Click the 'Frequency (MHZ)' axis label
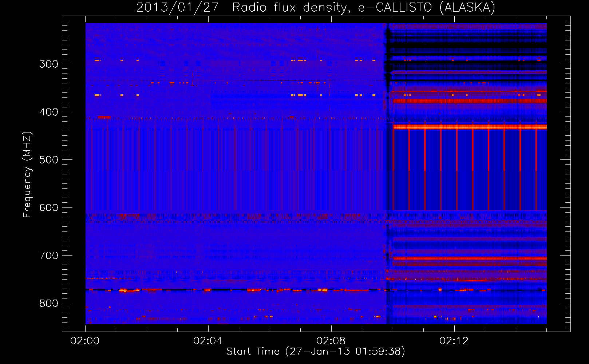Image resolution: width=589 pixels, height=364 pixels. tap(27, 174)
